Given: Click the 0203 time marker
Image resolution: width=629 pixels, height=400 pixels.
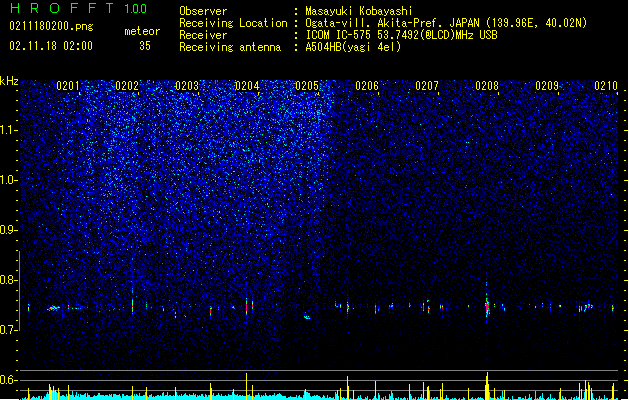Looking at the screenshot, I should click(x=187, y=86).
